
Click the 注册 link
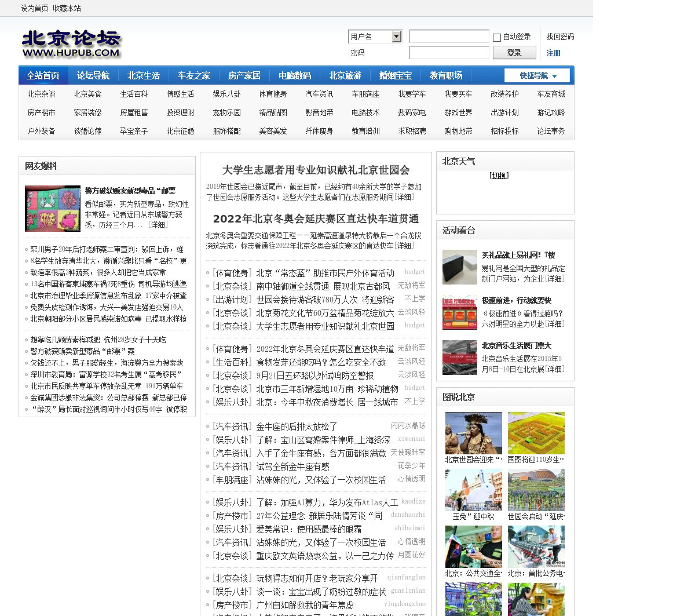(553, 53)
